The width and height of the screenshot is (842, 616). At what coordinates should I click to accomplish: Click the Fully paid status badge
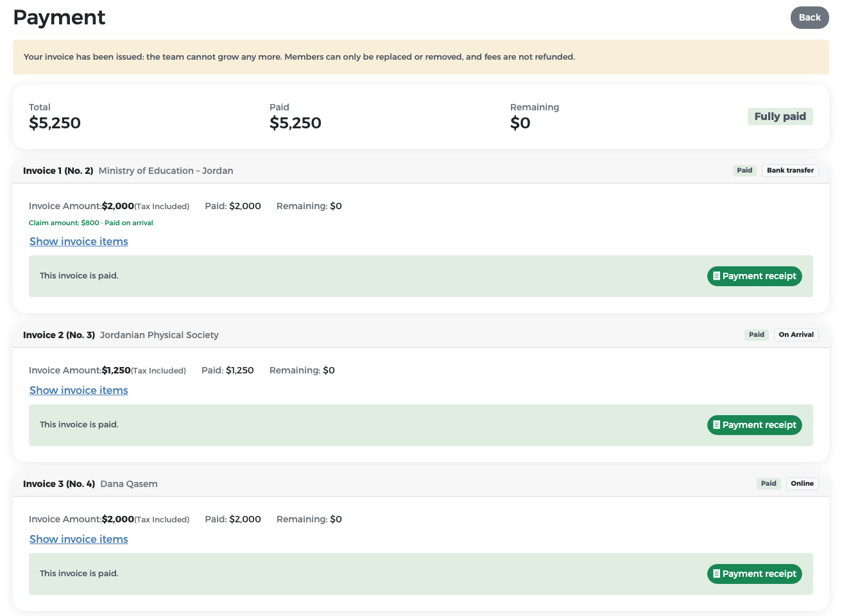(x=780, y=116)
